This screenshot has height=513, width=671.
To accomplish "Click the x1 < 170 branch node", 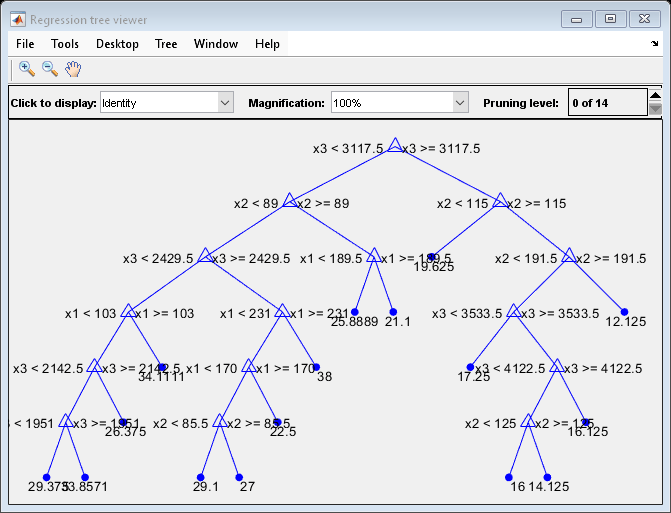I will pyautogui.click(x=249, y=366).
